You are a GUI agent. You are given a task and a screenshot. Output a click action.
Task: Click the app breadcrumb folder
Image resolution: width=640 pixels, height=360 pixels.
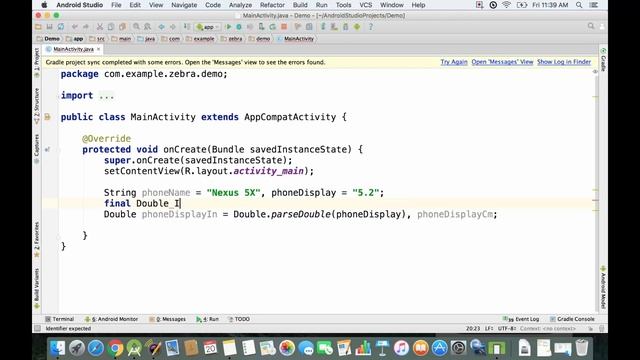74,39
